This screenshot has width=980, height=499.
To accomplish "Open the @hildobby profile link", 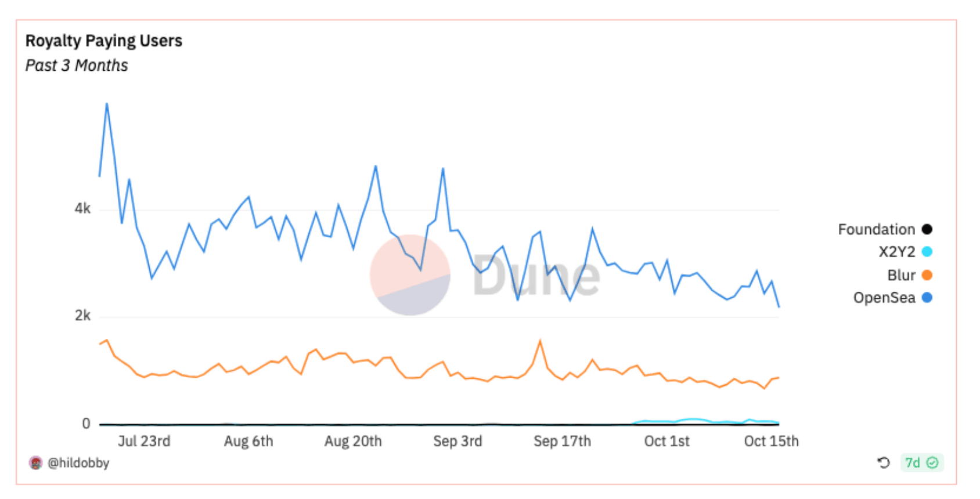I will coord(78,462).
